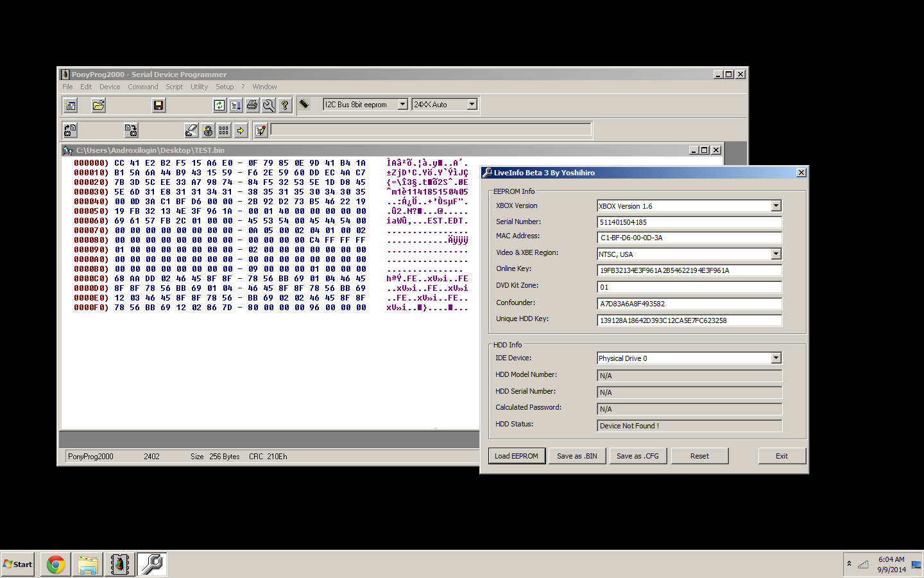The width and height of the screenshot is (924, 578).
Task: Save the device file with the floppy icon
Action: tap(158, 105)
